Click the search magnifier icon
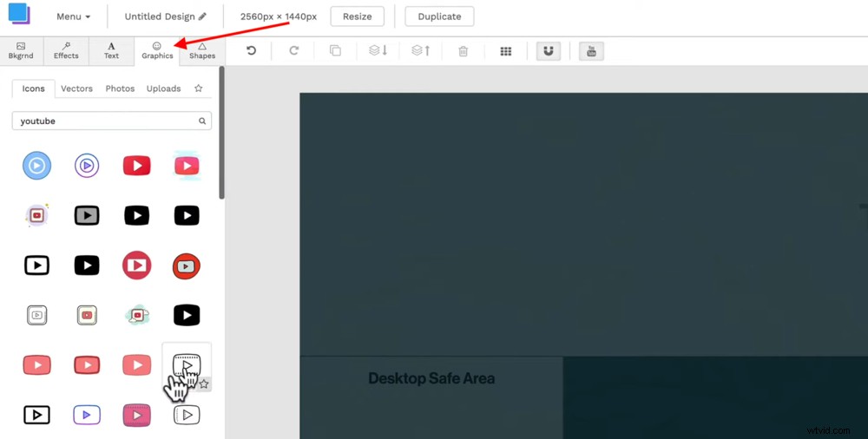Image resolution: width=868 pixels, height=439 pixels. 202,121
